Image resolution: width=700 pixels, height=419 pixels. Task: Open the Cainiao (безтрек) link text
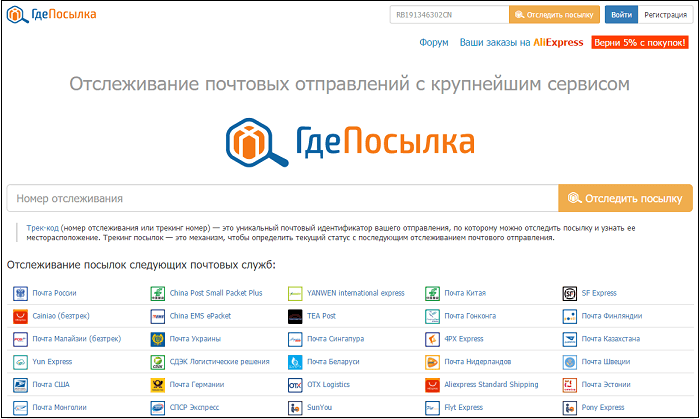coord(61,316)
